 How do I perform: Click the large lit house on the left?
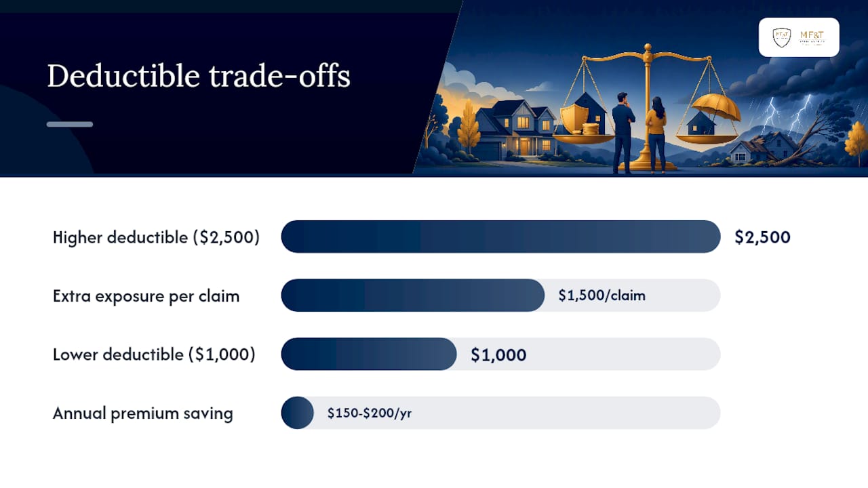pyautogui.click(x=513, y=129)
